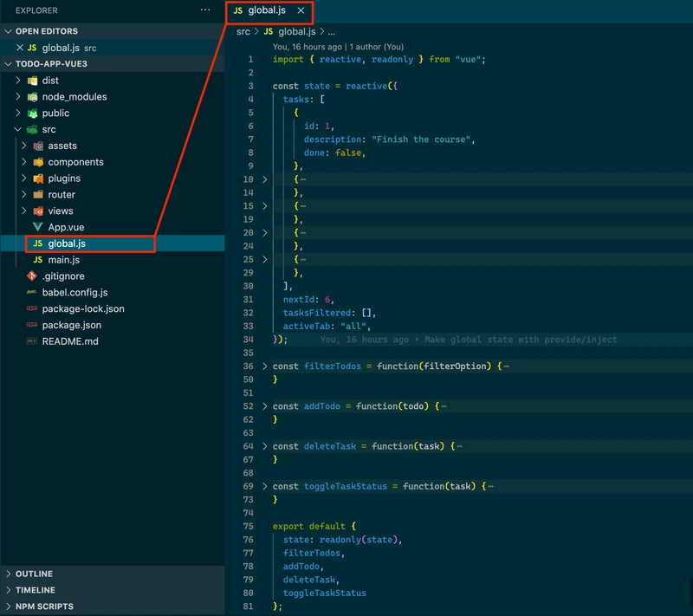This screenshot has height=616, width=693.
Task: Click the src breadcrumb segment
Action: (x=243, y=31)
